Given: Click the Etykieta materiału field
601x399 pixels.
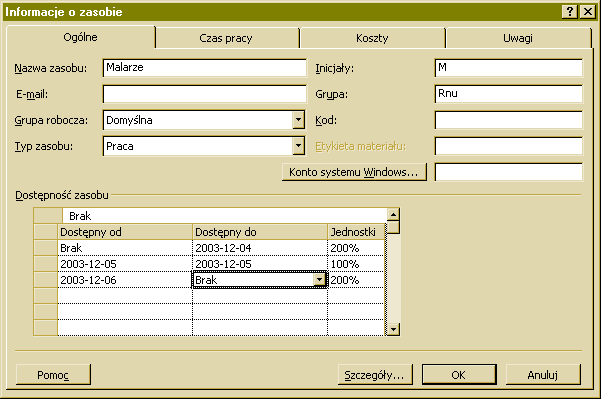Looking at the screenshot, I should pos(509,146).
